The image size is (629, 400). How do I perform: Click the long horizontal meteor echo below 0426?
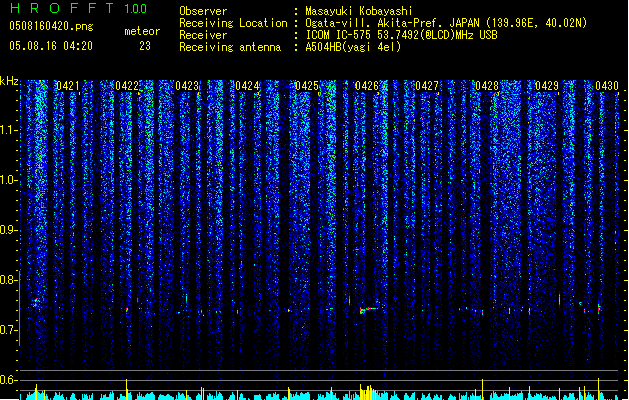tap(369, 309)
